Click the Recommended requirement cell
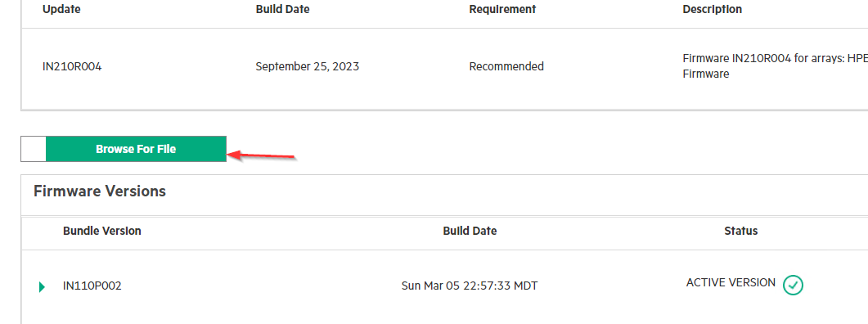 (506, 66)
